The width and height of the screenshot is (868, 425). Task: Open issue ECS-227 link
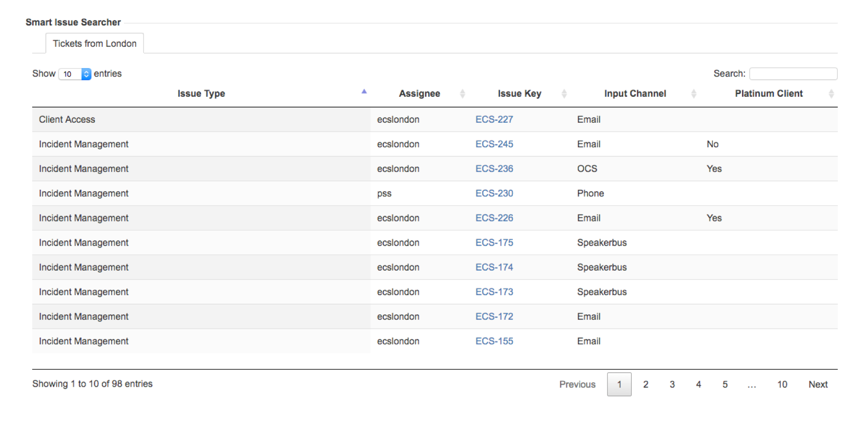[494, 119]
